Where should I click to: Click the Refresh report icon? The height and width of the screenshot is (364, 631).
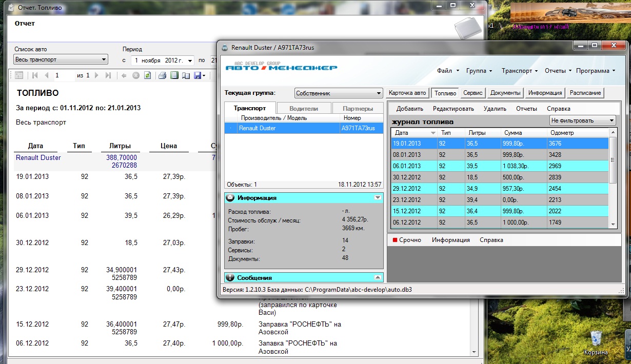coord(147,75)
